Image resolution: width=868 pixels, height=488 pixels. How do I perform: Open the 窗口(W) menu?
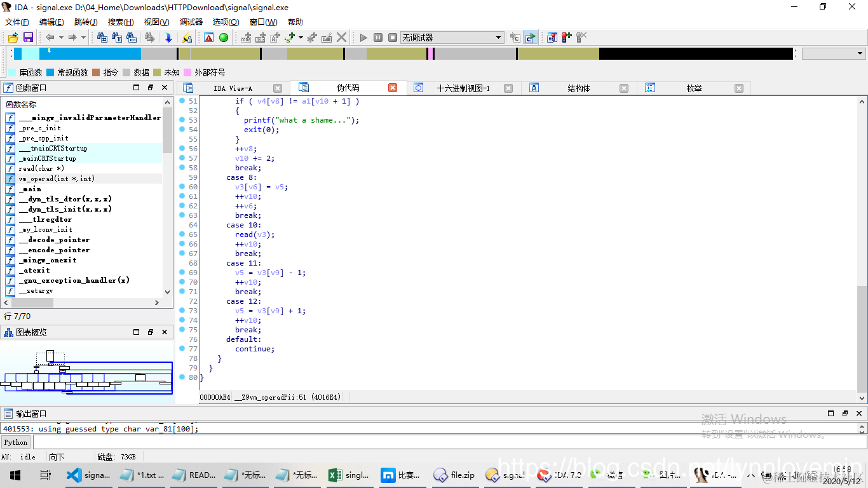coord(263,22)
